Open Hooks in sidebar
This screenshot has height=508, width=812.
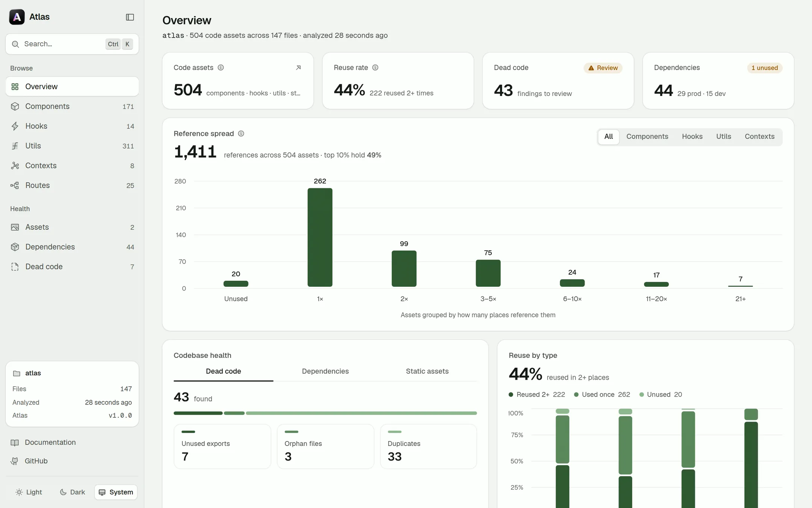pyautogui.click(x=72, y=126)
